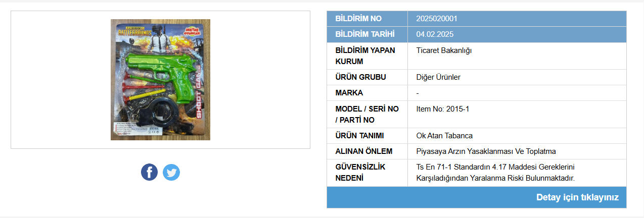Click the BİLDİRİM TARİHİ label
644x218 pixels.
(x=365, y=34)
